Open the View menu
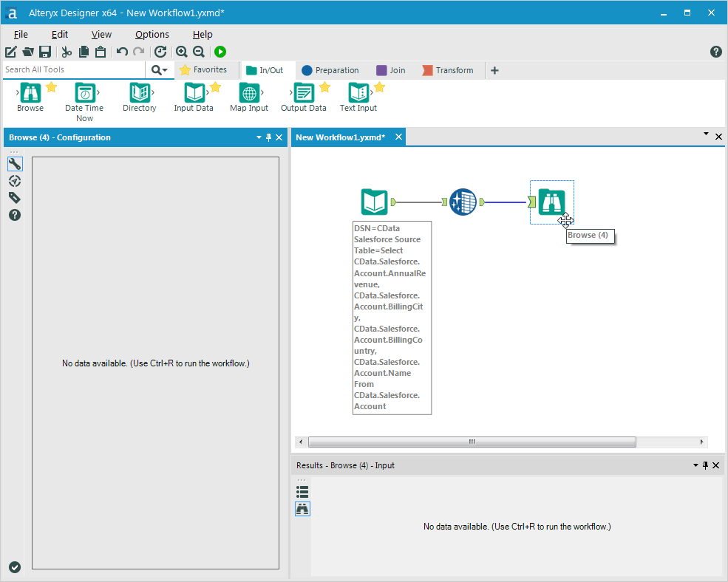 tap(101, 35)
